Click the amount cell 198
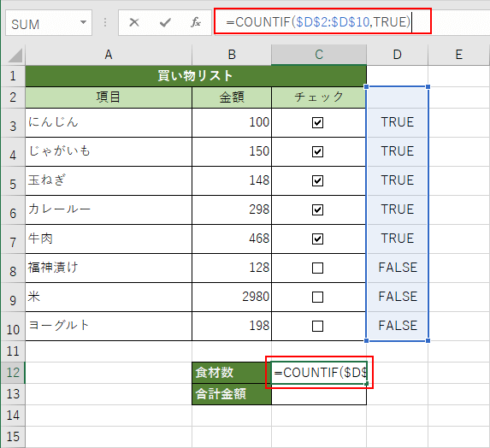Viewport: 490px width, 448px height. 232,326
